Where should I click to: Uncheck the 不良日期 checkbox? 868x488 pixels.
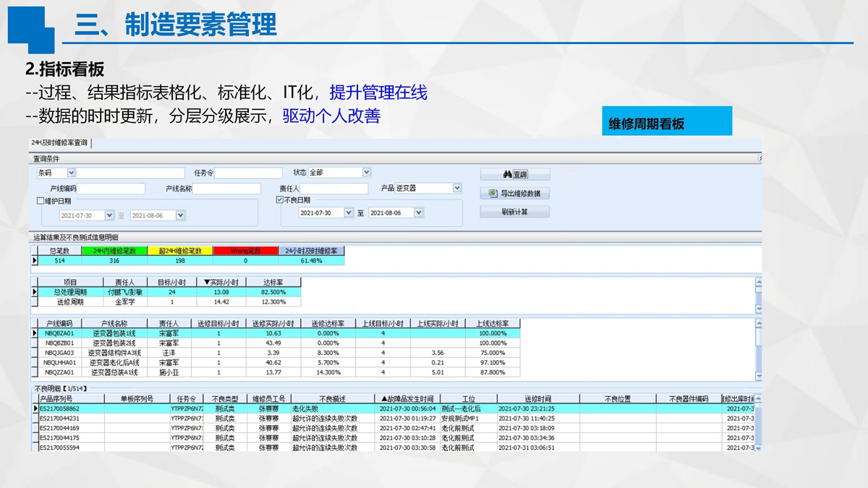click(x=280, y=200)
